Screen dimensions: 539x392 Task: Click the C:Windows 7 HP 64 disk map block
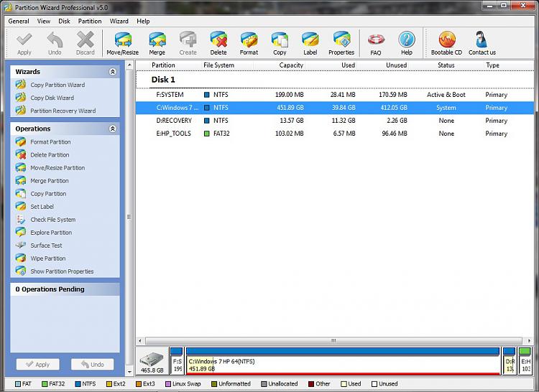[343, 361]
